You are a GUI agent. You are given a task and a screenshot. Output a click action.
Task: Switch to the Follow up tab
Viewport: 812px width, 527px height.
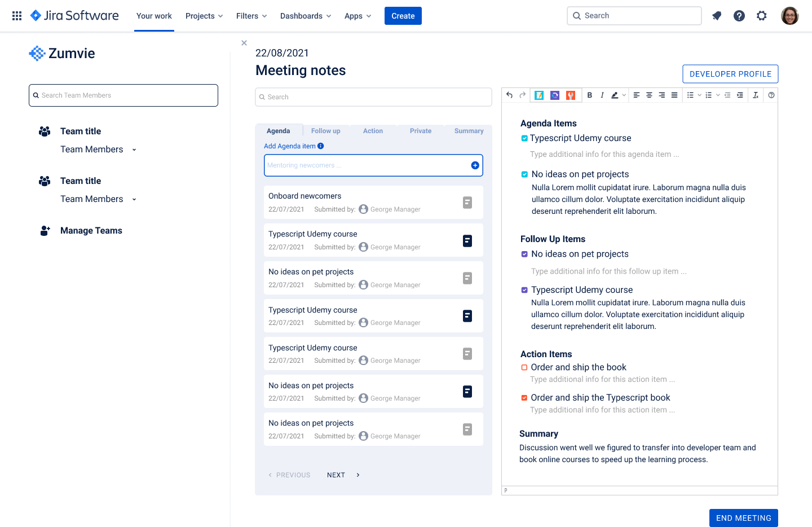[x=326, y=131]
